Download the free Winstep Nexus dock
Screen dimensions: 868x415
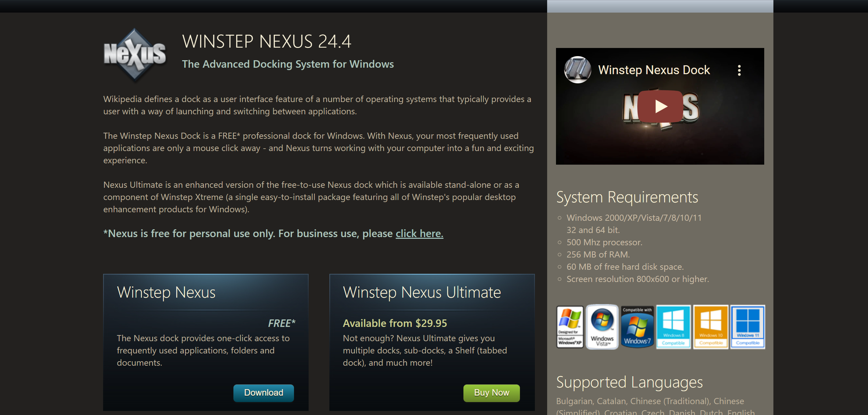pyautogui.click(x=263, y=393)
